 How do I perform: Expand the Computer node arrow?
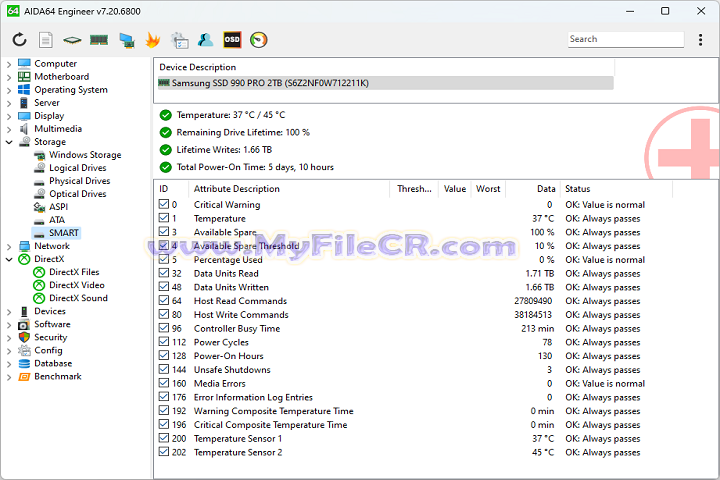tap(9, 64)
